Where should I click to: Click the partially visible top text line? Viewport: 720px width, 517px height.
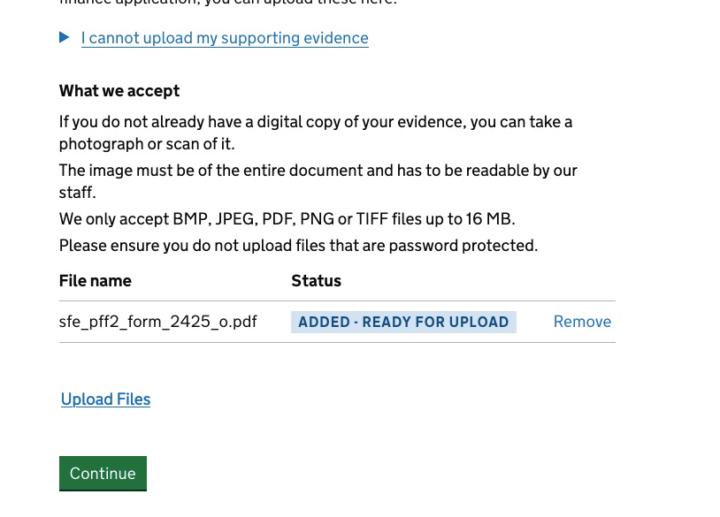tap(228, 3)
